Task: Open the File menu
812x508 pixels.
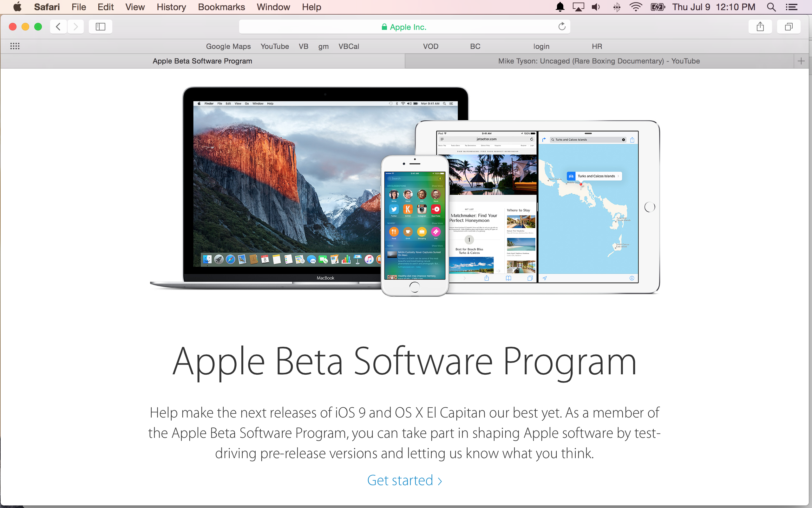Action: click(x=79, y=7)
